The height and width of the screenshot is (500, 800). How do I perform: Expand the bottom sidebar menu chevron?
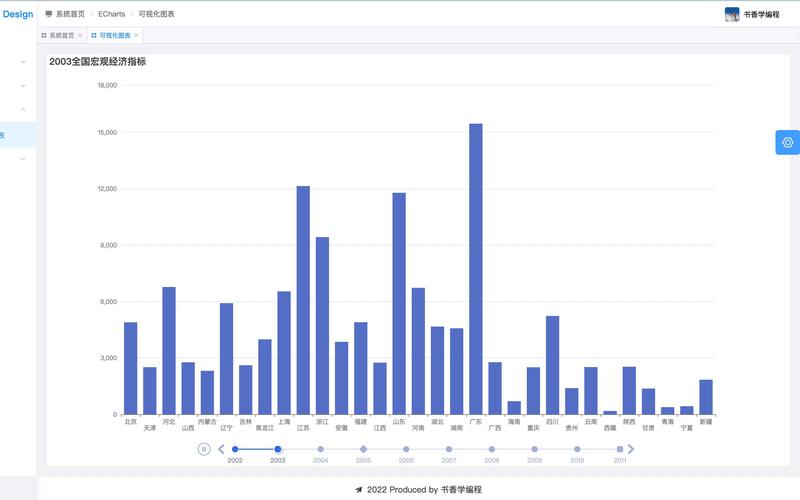point(23,159)
